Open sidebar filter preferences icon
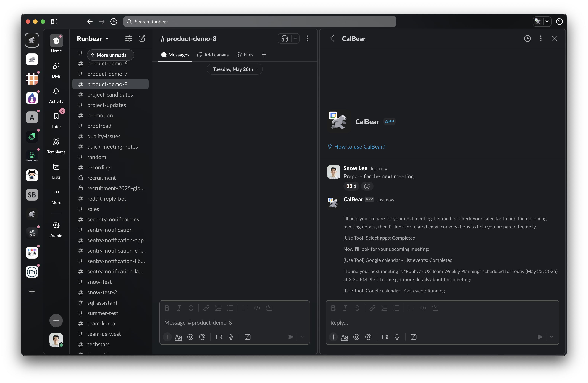 click(128, 38)
